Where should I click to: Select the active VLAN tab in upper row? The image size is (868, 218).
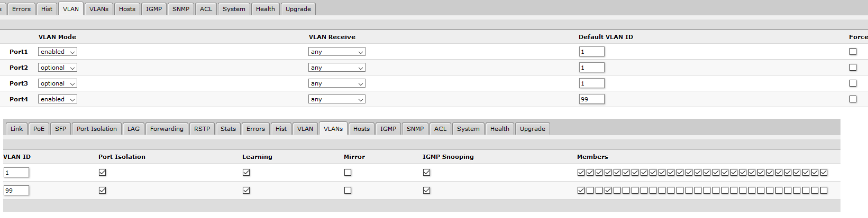[71, 9]
